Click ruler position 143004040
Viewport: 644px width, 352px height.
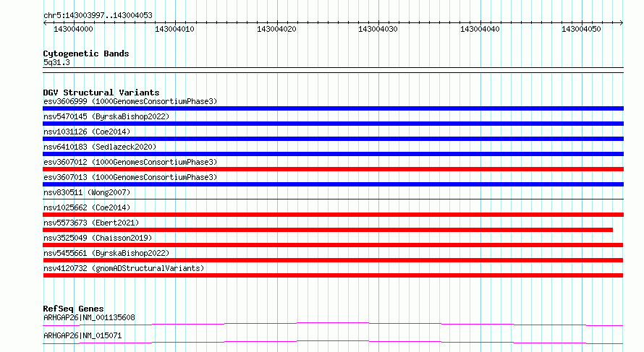tap(480, 29)
